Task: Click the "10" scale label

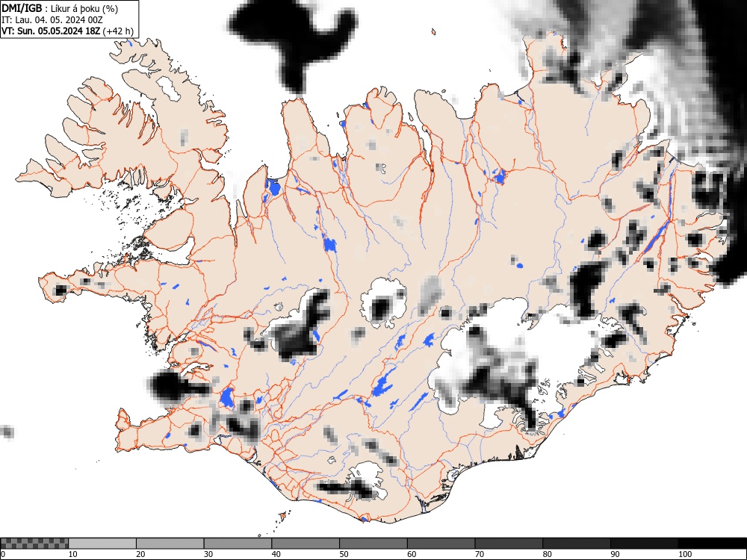Action: 73,554
